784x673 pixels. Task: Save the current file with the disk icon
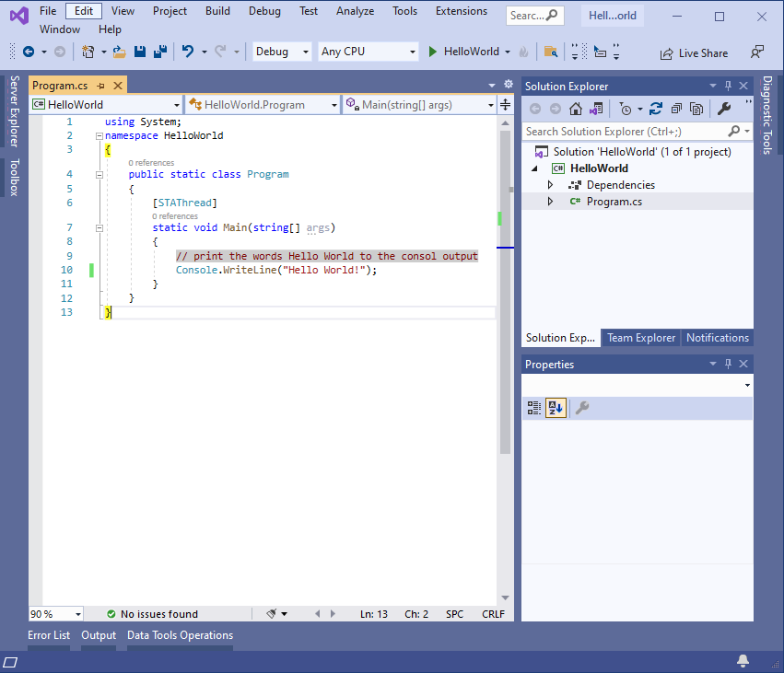[139, 52]
